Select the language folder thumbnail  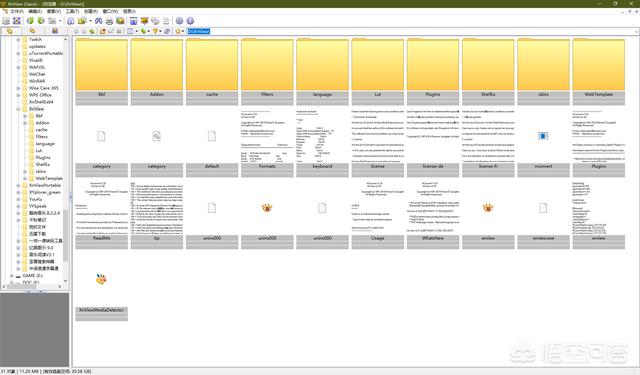pyautogui.click(x=322, y=72)
